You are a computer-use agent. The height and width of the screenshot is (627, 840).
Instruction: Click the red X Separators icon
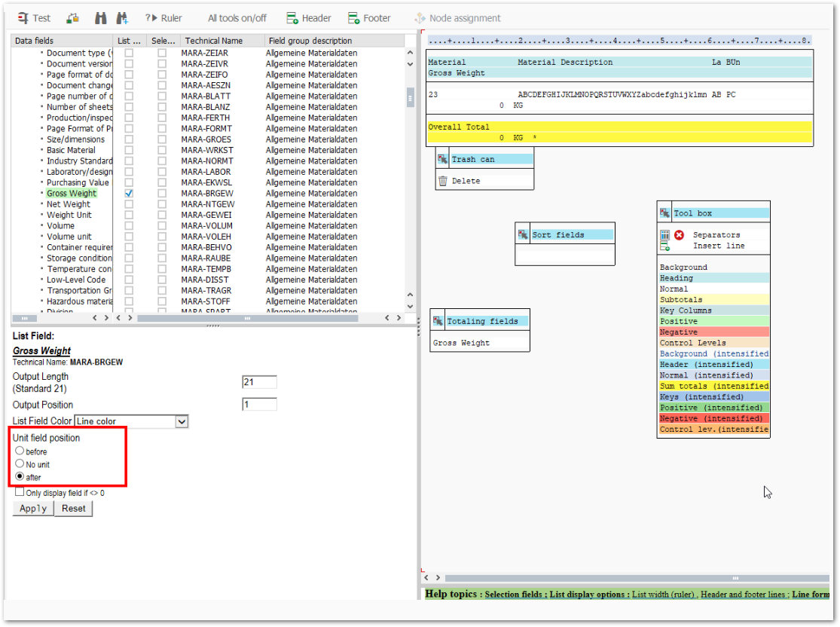pyautogui.click(x=679, y=235)
